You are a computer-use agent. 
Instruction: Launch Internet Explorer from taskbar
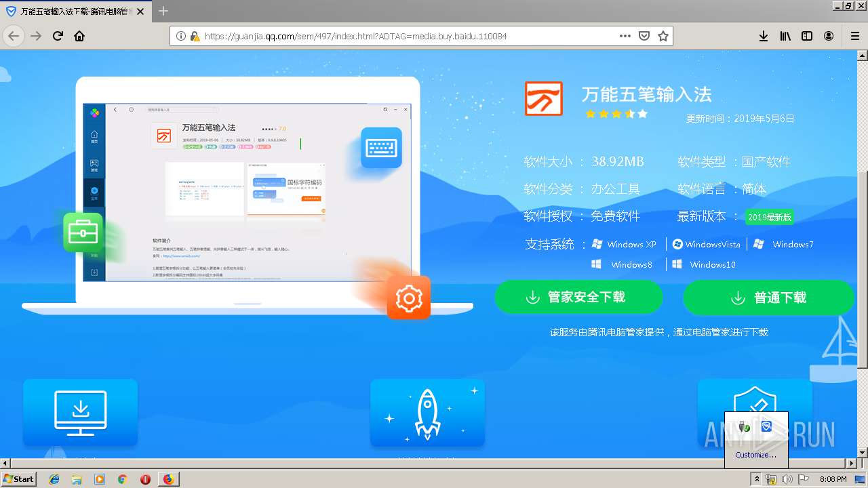[54, 479]
